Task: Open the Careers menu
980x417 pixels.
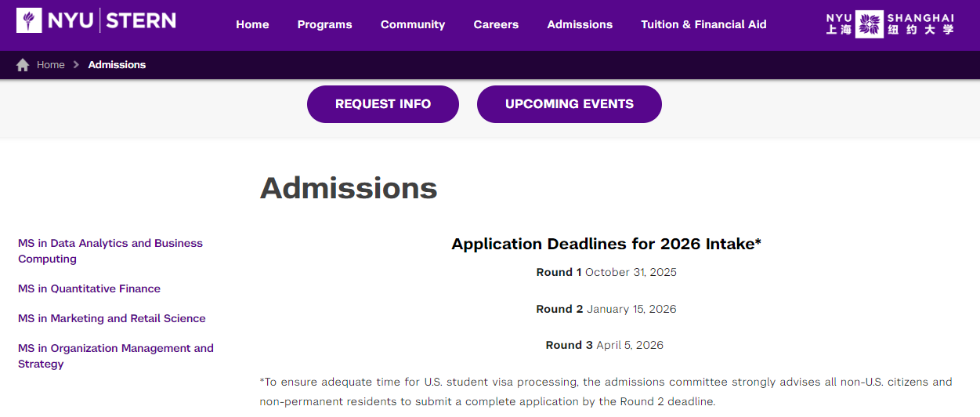Action: tap(496, 24)
